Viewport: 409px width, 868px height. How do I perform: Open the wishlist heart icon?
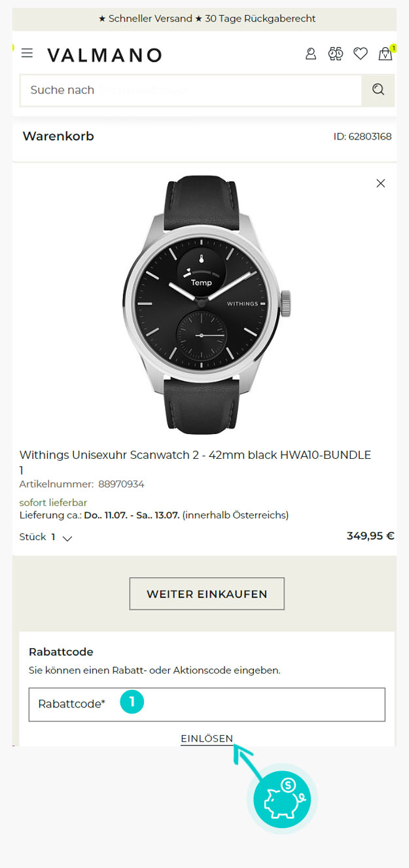(361, 54)
